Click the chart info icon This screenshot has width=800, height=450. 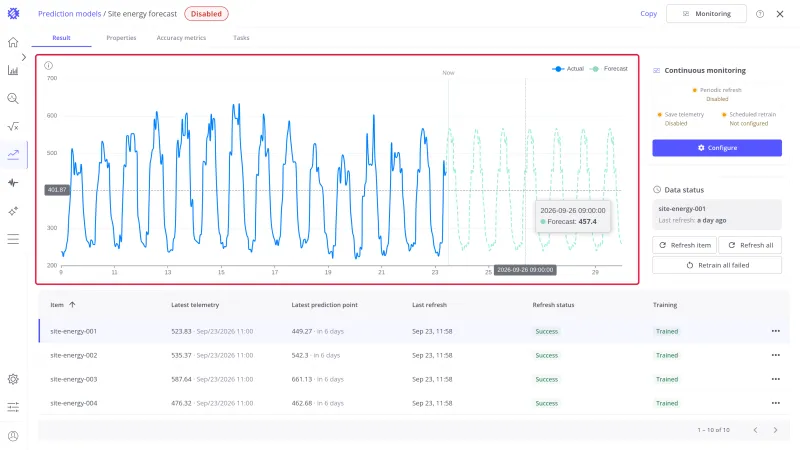[x=48, y=65]
